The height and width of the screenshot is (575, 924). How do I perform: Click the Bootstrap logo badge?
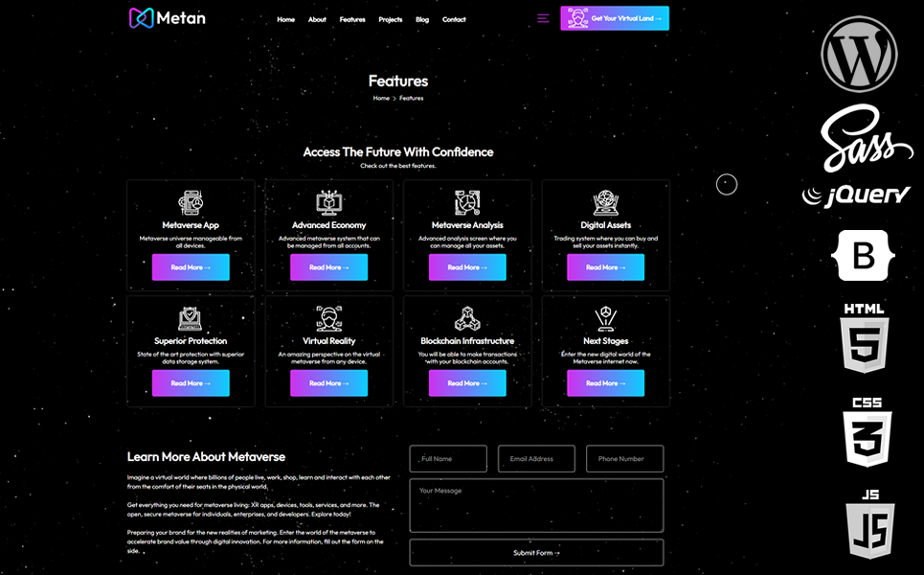[x=865, y=255]
